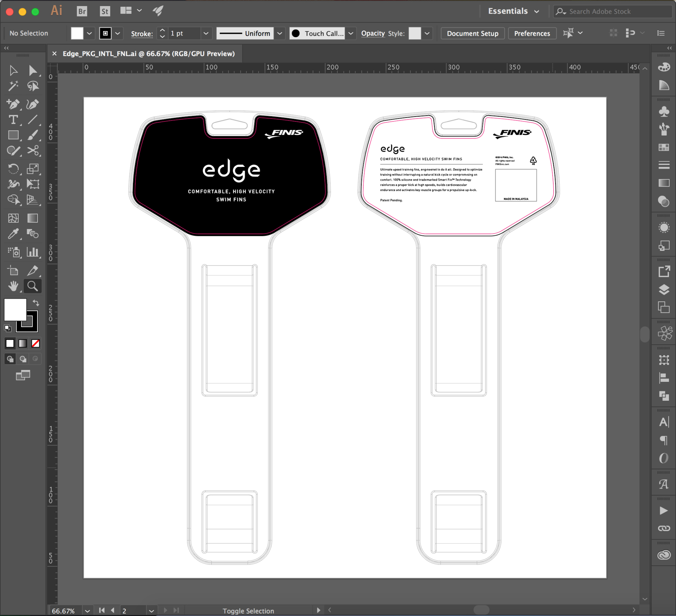Reset to default fill and stroke
This screenshot has width=676, height=616.
[x=7, y=328]
